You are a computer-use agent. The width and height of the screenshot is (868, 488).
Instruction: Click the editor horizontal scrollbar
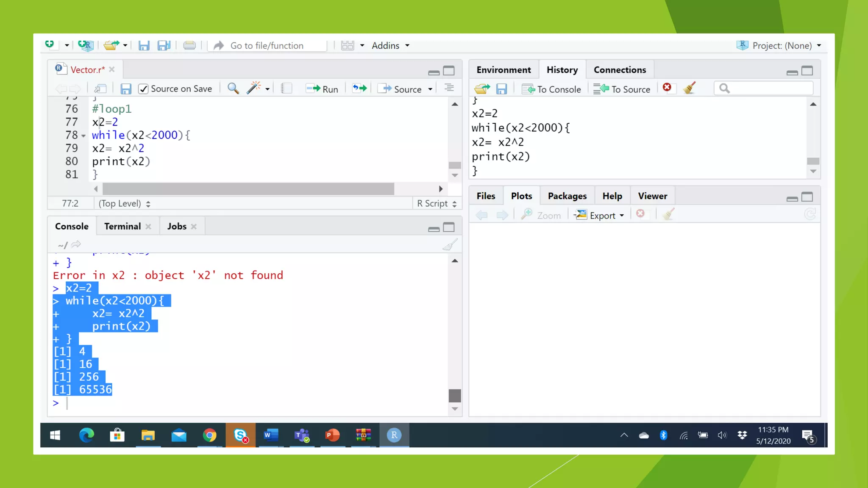(248, 189)
